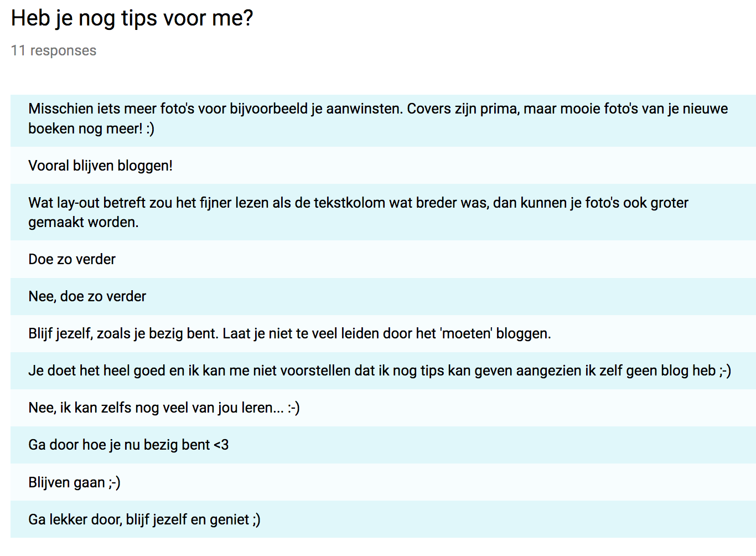Click the 'boeken nog meer! :)' second line text
The image size is (756, 556).
point(91,128)
